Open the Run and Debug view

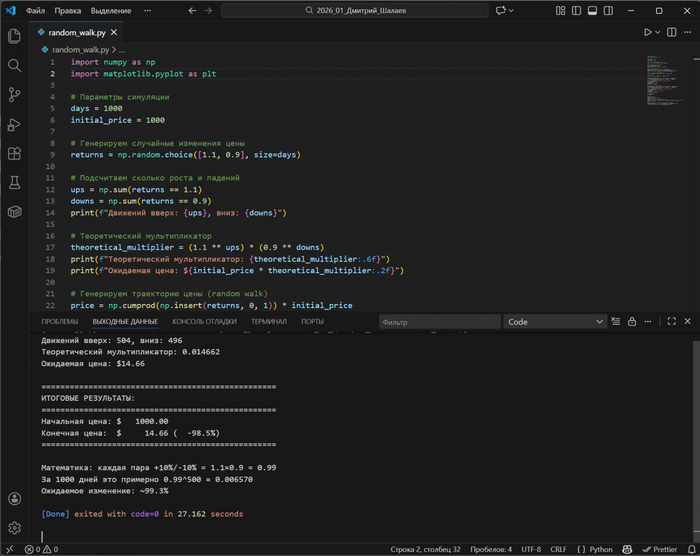click(x=14, y=125)
